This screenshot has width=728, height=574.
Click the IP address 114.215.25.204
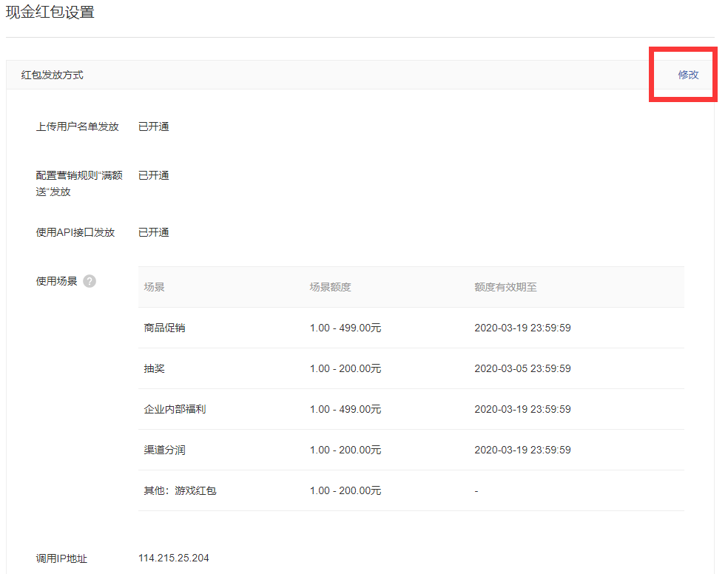(174, 558)
